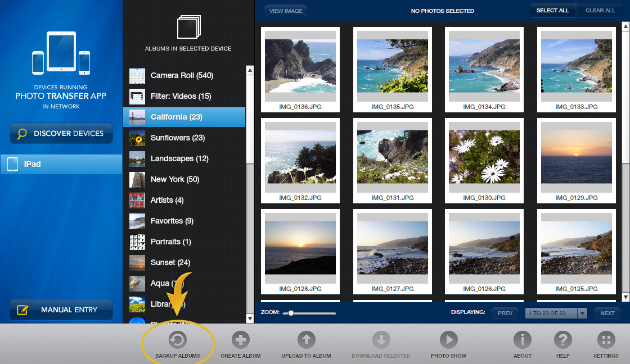Click the Manual Entry button
Screen dimensions: 630x364
point(61,310)
